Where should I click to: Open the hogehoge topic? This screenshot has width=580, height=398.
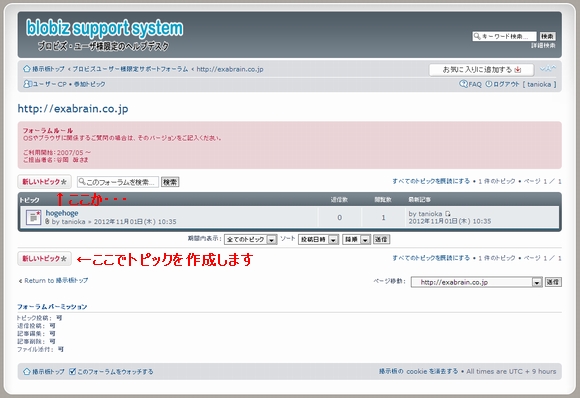62,213
